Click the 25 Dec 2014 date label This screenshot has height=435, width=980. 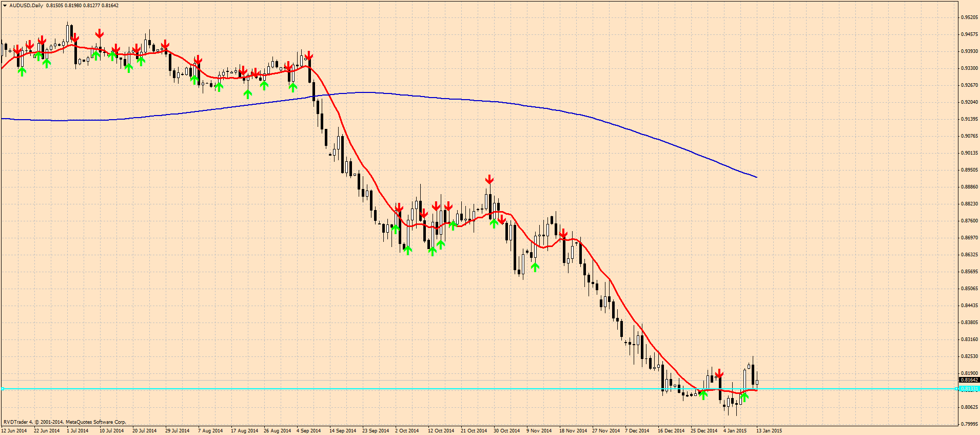click(x=704, y=431)
